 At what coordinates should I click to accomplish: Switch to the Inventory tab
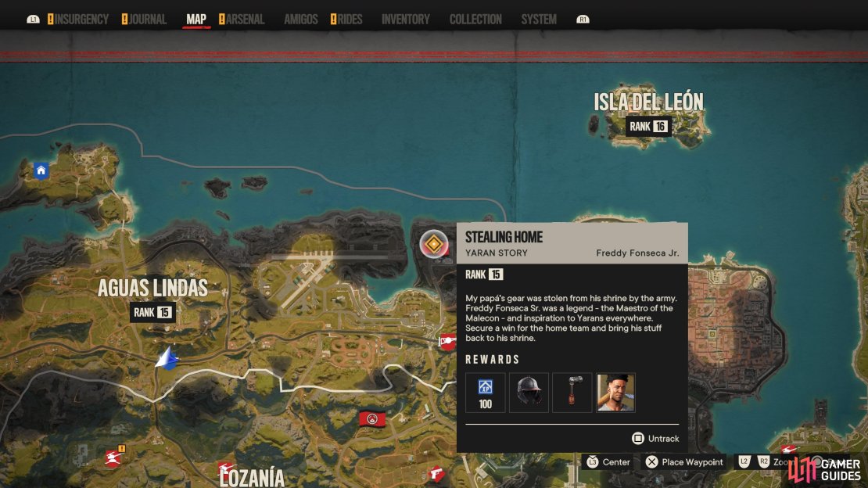405,20
